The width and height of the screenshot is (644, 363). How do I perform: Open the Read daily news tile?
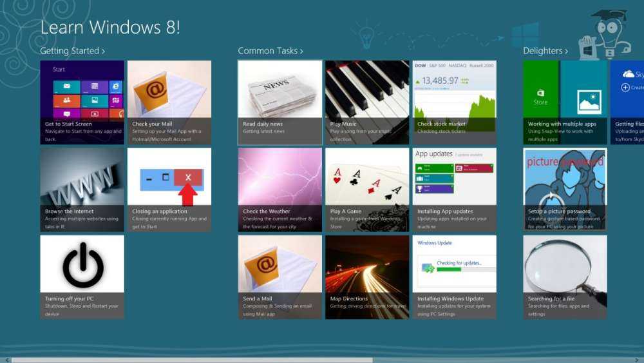[x=280, y=103]
